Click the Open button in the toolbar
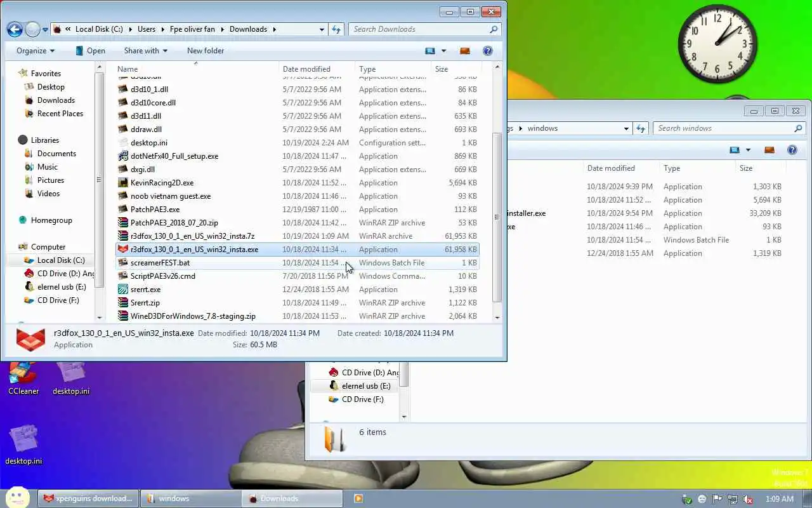This screenshot has height=508, width=812. pyautogui.click(x=90, y=51)
